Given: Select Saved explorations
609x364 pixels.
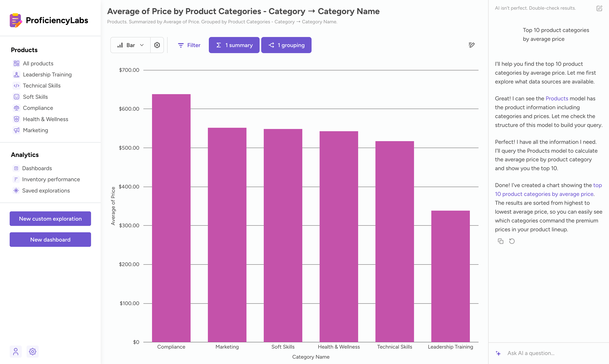Looking at the screenshot, I should coord(46,191).
